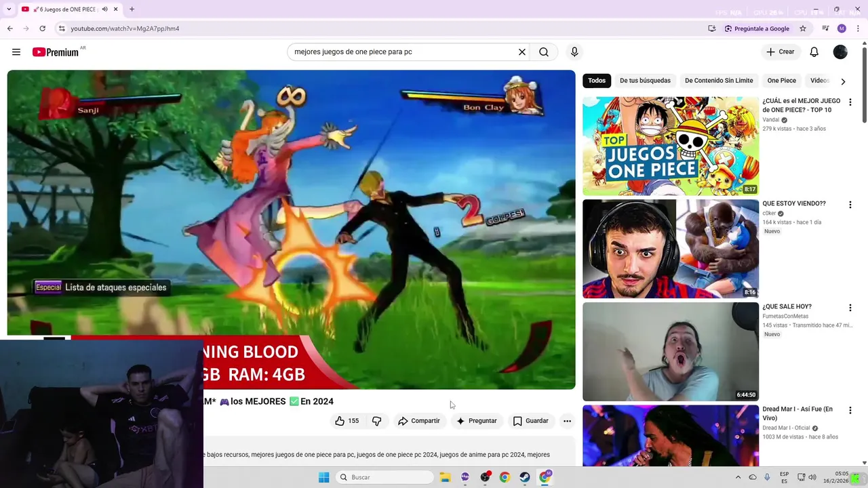Open options for QUE ESTOY VIENDO video
The width and height of the screenshot is (868, 488).
850,205
